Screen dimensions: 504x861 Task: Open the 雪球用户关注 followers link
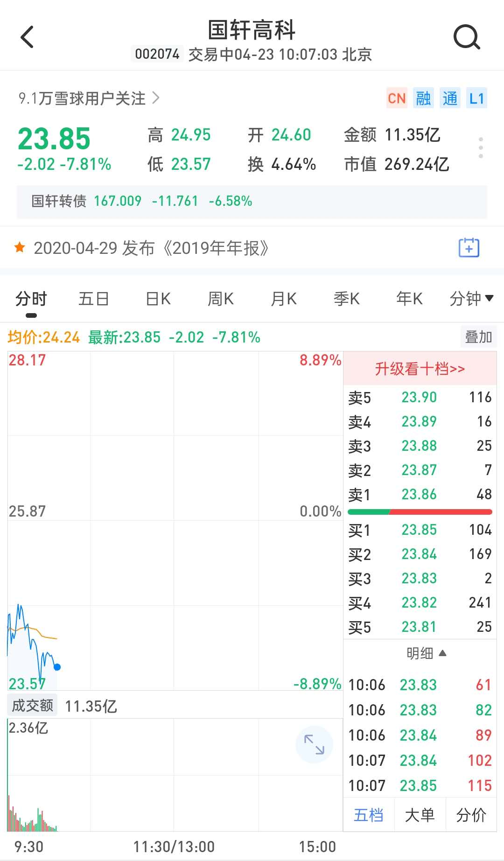89,98
